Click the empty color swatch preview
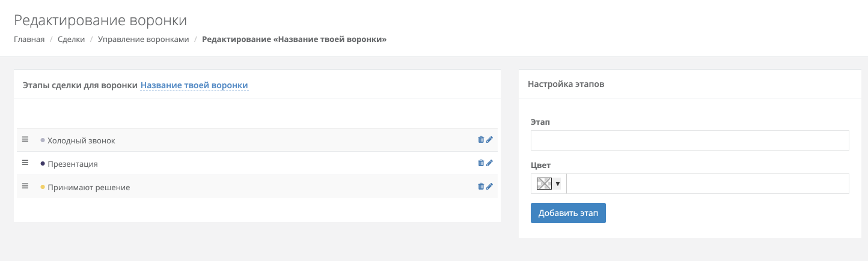Screen dimensions: 868x261 coord(544,184)
